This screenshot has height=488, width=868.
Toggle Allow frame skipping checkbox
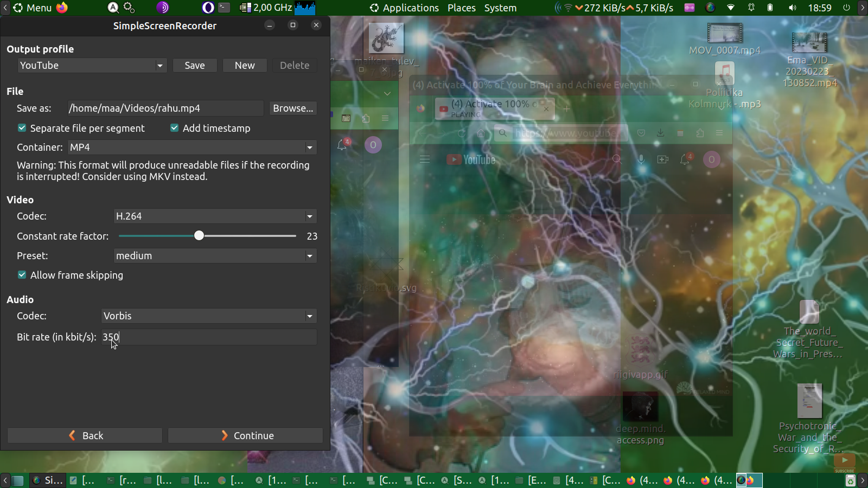click(x=22, y=275)
